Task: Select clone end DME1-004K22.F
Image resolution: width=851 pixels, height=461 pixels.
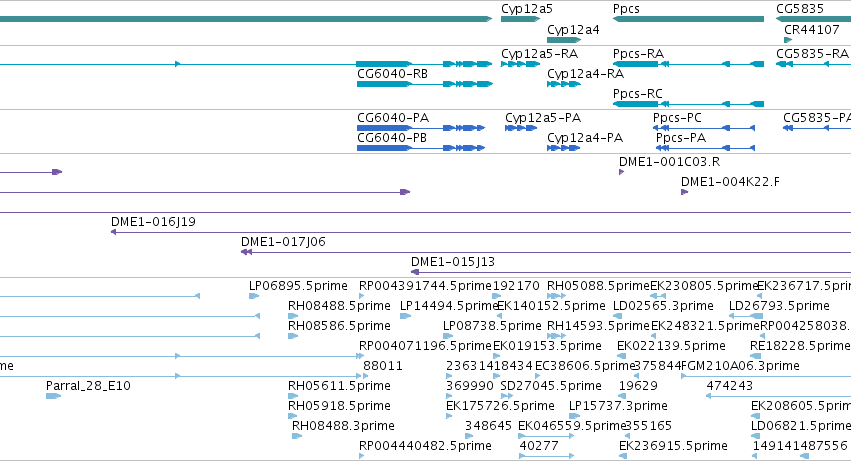Action: (x=730, y=182)
